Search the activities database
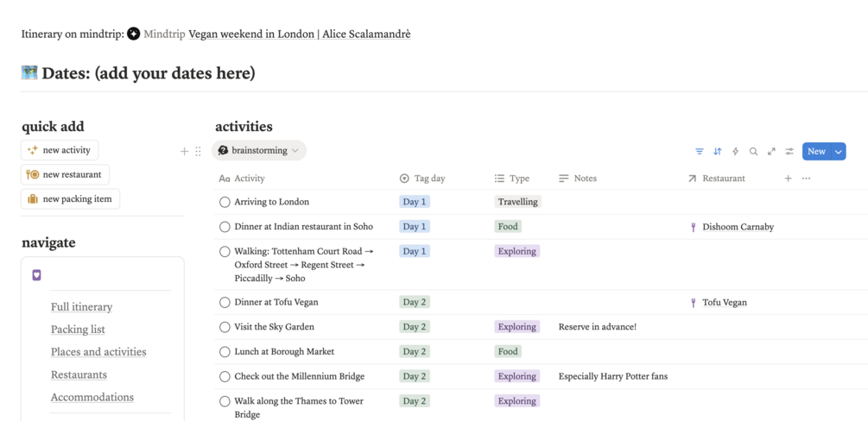Viewport: 868px width, 421px height. (753, 151)
